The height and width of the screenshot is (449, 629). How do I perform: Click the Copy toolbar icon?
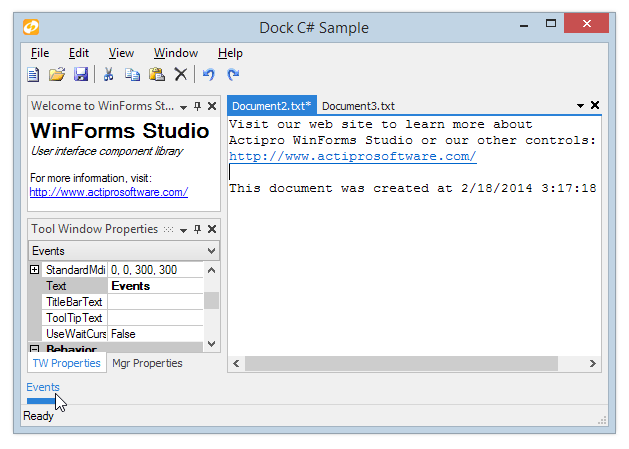pyautogui.click(x=132, y=75)
